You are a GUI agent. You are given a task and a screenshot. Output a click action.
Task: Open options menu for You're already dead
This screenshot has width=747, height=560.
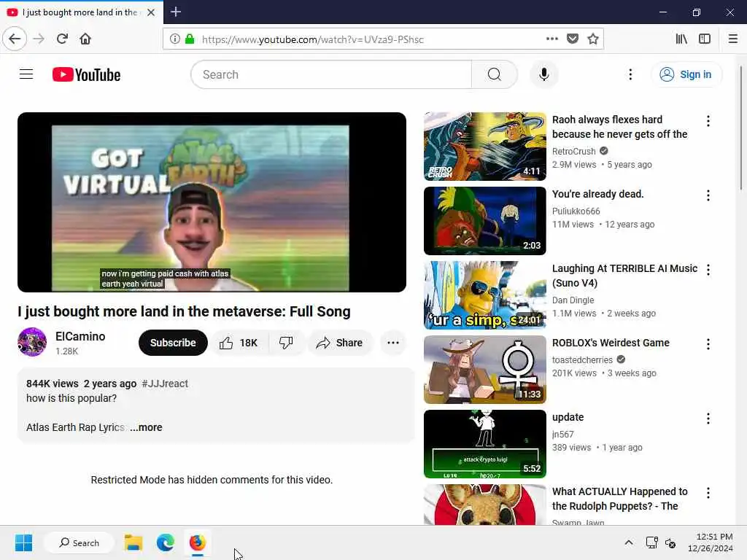coord(708,195)
